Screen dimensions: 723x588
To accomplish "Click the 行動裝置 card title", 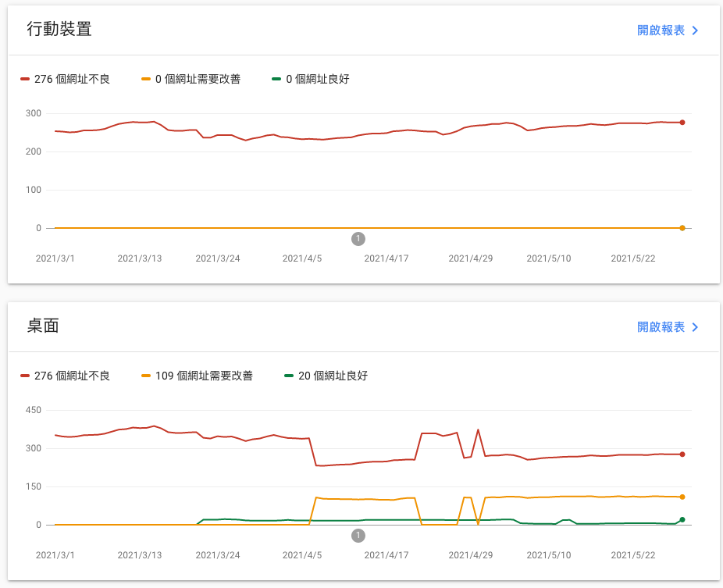I will tap(59, 30).
